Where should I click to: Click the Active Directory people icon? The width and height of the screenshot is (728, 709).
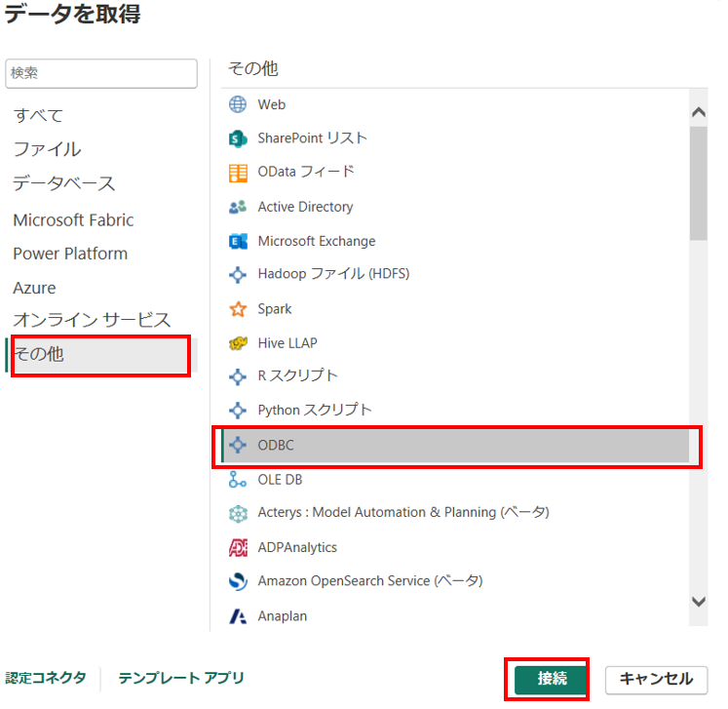tap(238, 207)
